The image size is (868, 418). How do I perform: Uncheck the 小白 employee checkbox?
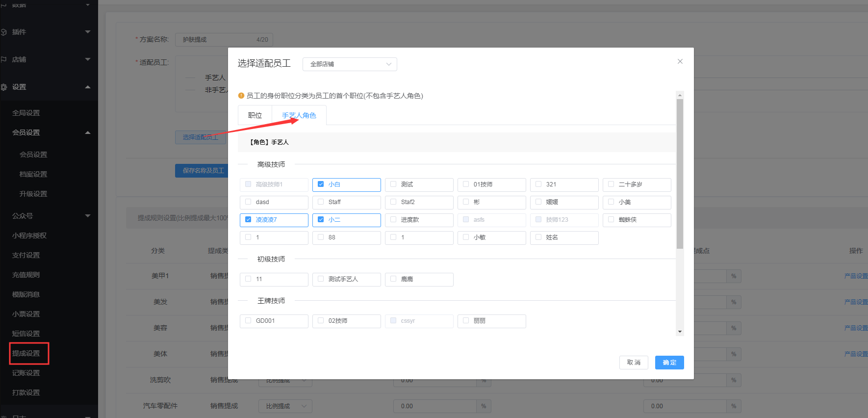point(321,184)
